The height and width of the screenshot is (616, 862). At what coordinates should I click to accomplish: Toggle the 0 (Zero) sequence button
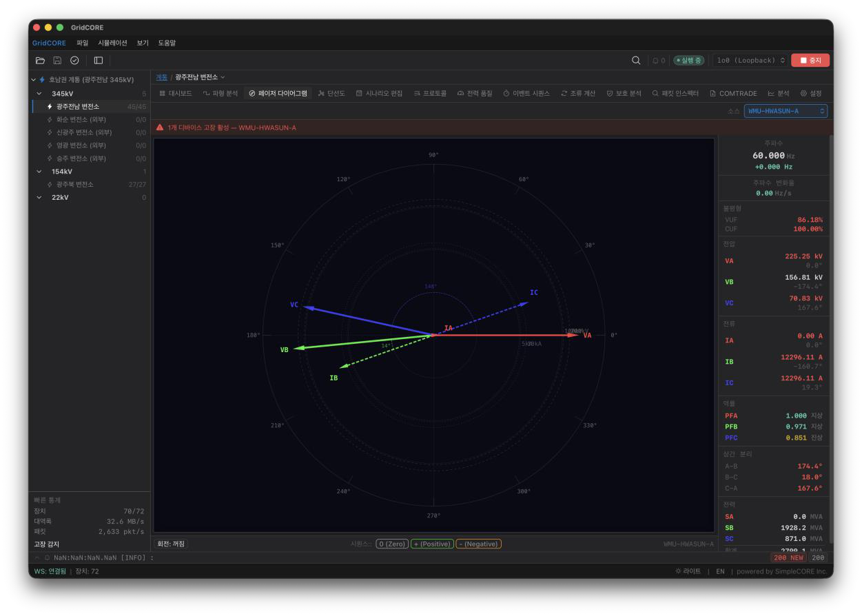pyautogui.click(x=392, y=544)
